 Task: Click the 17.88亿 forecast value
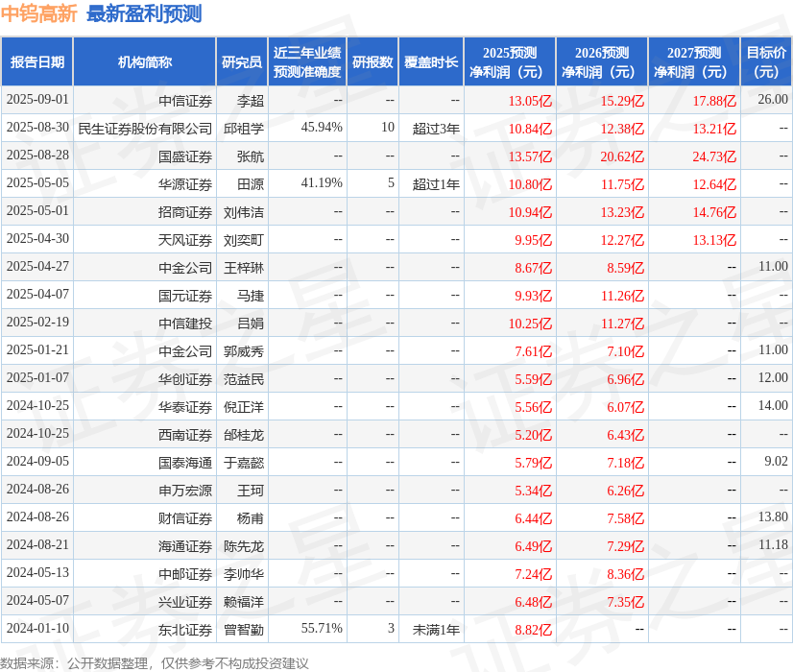point(714,101)
